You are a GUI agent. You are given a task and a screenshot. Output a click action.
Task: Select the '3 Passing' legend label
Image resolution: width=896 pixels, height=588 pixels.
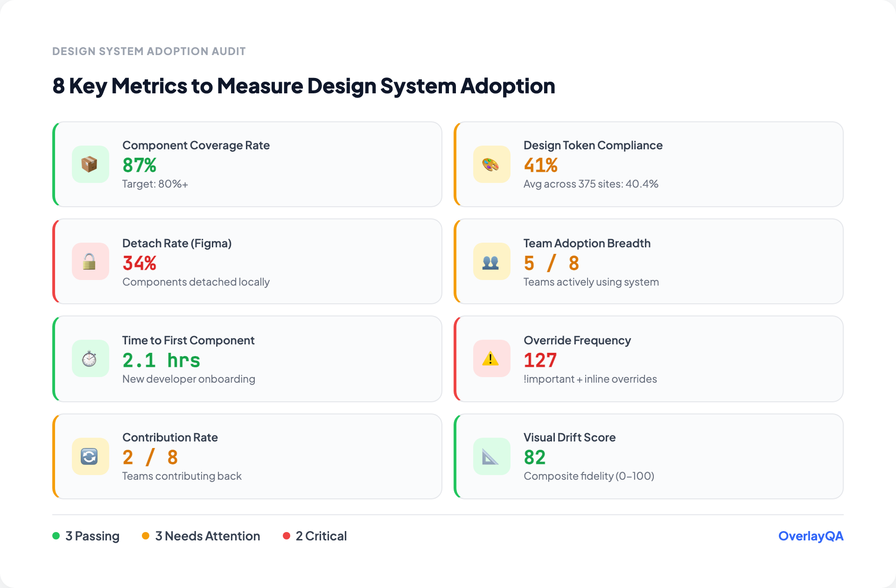[x=92, y=536]
